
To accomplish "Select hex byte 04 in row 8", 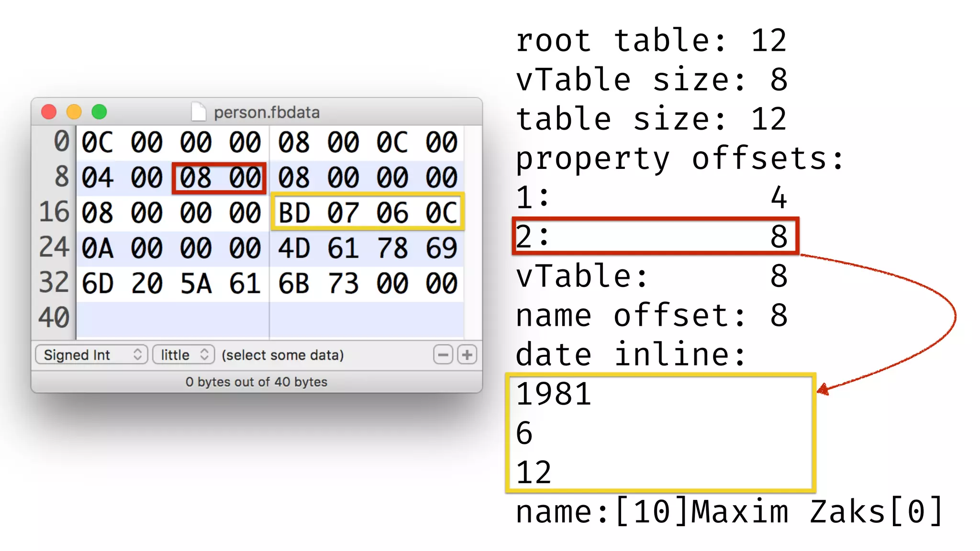I will (x=98, y=177).
